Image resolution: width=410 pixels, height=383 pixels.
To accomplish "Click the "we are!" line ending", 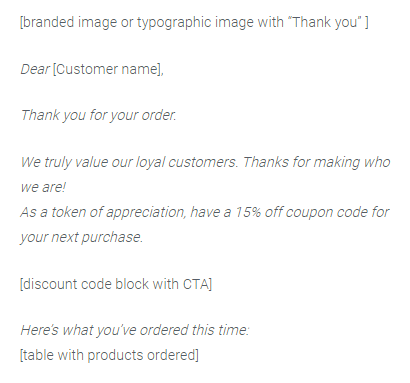I will [43, 187].
